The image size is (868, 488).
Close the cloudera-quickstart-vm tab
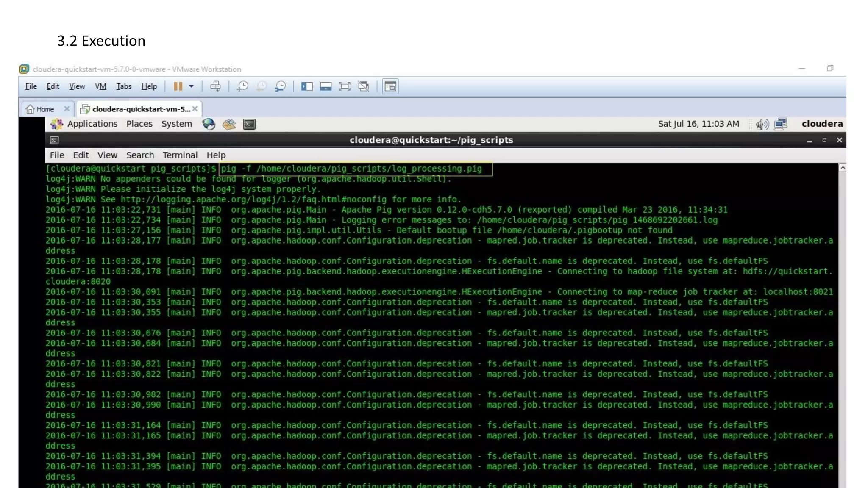coord(195,109)
